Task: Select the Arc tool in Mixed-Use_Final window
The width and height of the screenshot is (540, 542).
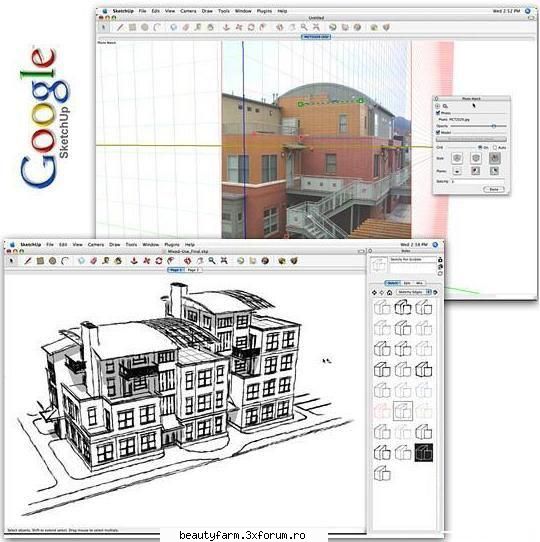Action: tap(65, 261)
